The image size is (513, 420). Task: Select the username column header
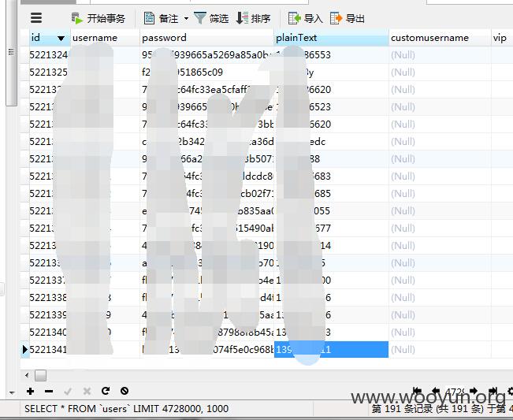tap(106, 38)
